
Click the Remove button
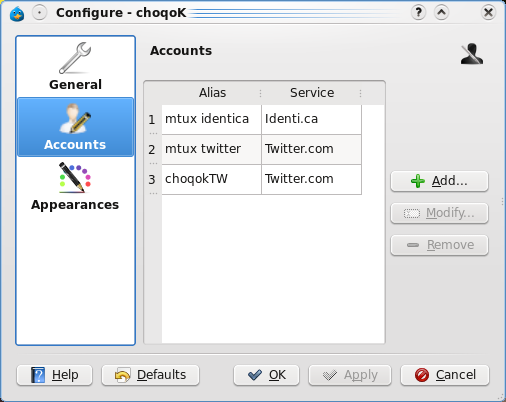click(x=439, y=245)
